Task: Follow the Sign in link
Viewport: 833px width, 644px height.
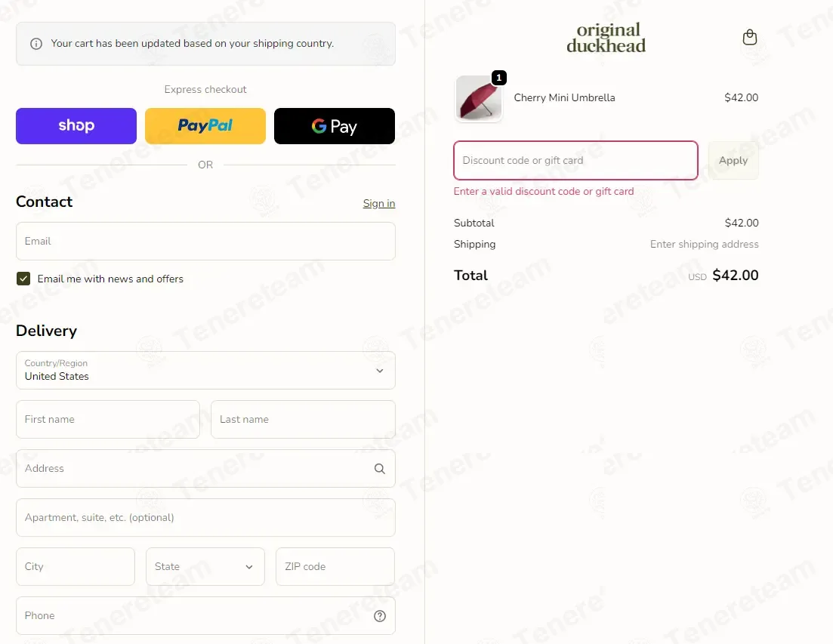Action: click(x=379, y=203)
